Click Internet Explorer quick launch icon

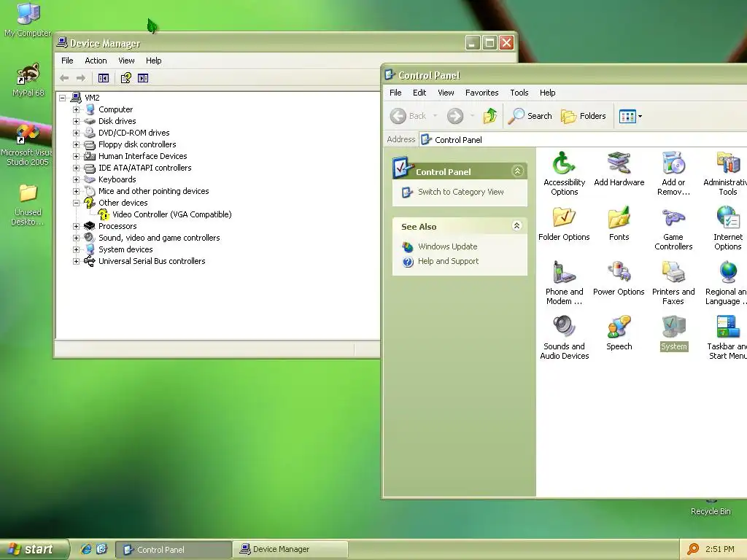[x=86, y=549]
